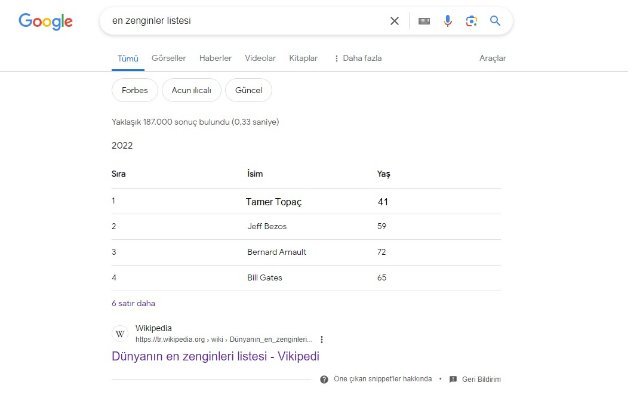640x398 pixels.
Task: Click the question mark snippet info icon
Action: [x=324, y=380]
